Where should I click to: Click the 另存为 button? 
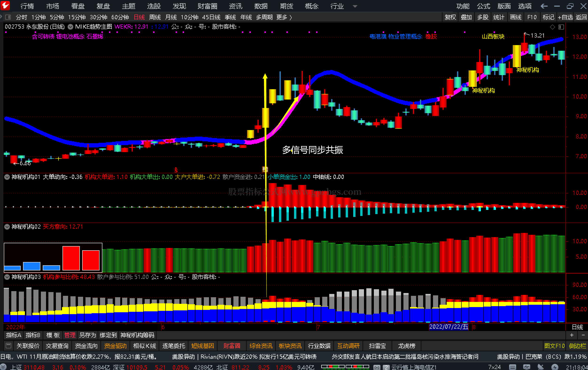(x=88, y=335)
